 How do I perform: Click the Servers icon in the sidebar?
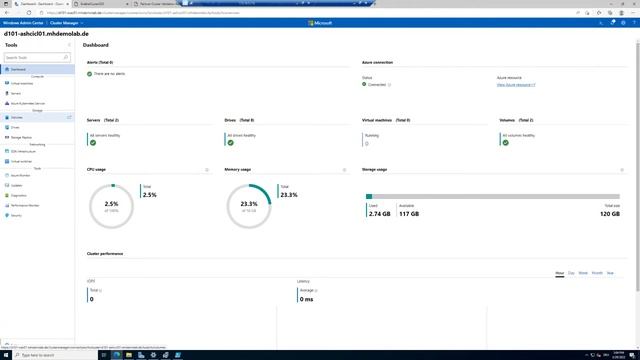[x=7, y=93]
